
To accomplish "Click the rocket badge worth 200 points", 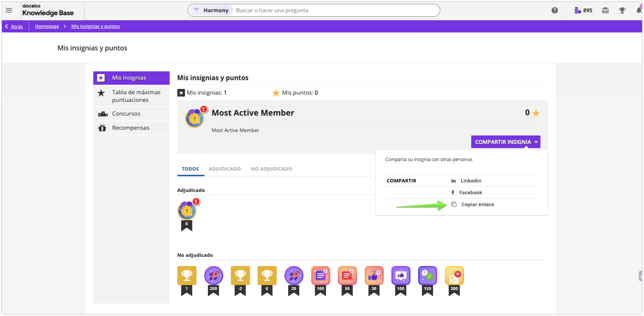I will coord(213,276).
